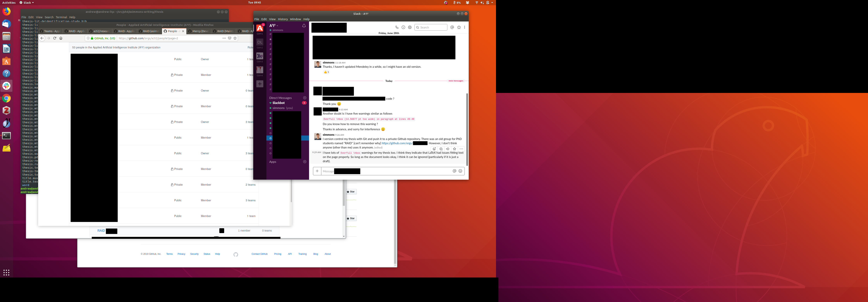Click the Slack search field
The width and height of the screenshot is (868, 302).
(432, 27)
